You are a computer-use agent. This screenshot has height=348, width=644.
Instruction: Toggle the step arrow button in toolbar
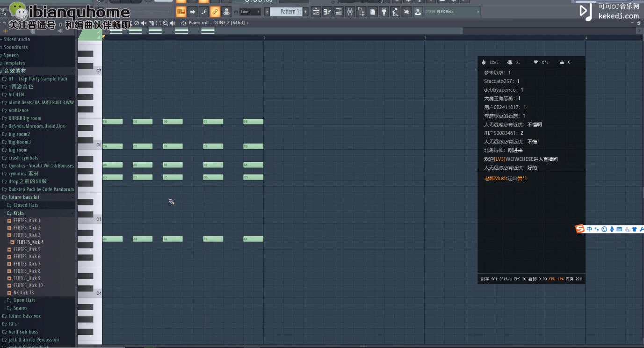[x=193, y=12]
